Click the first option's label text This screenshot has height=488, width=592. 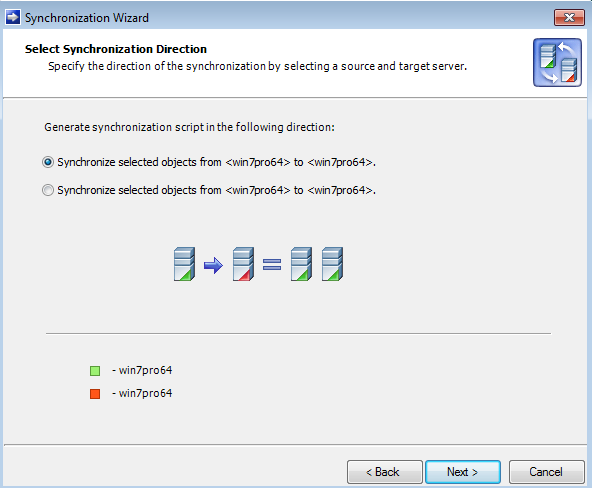tap(216, 162)
